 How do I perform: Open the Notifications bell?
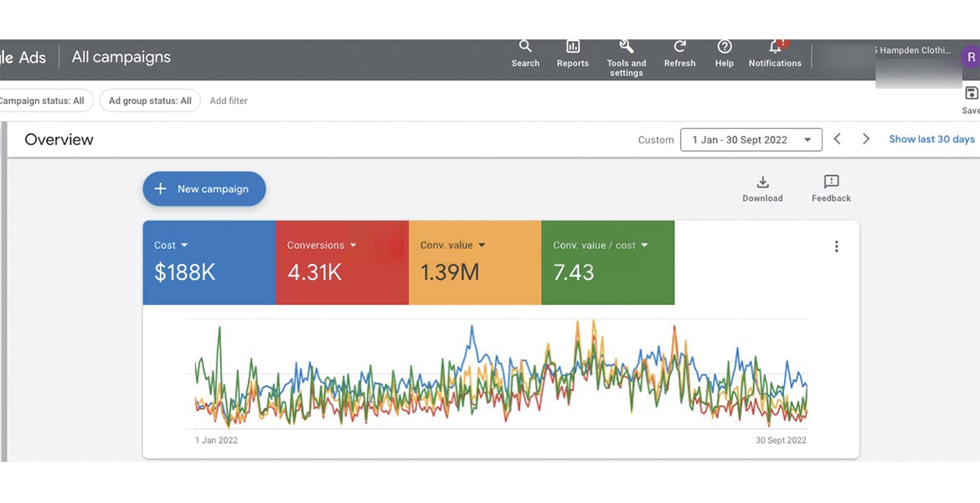pos(775,48)
